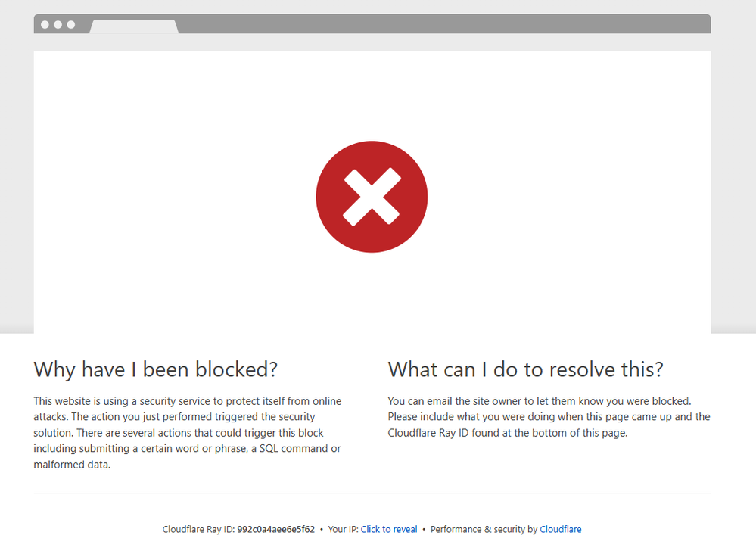Click the "What can I do to resolve this?" heading
This screenshot has height=557, width=756.
525,369
